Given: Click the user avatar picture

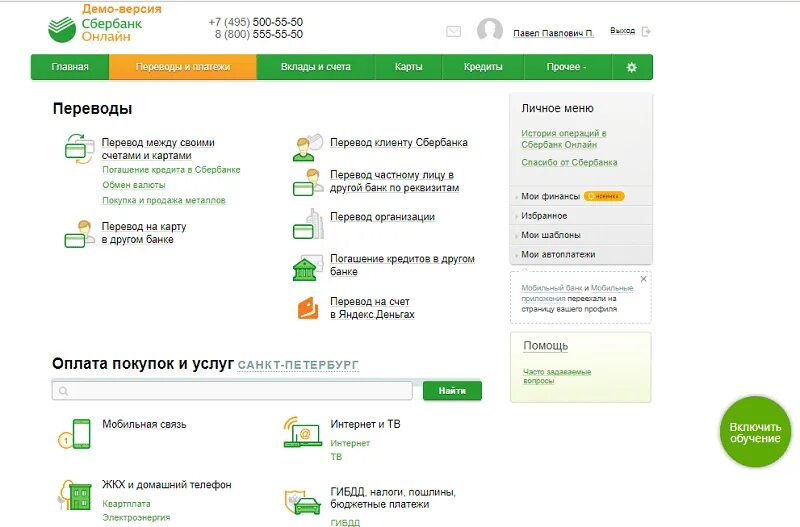Looking at the screenshot, I should point(490,30).
